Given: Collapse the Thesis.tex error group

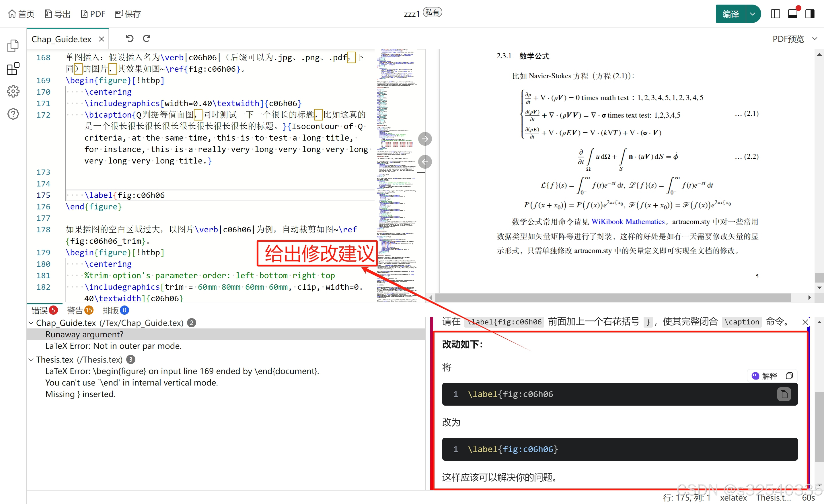Looking at the screenshot, I should (x=31, y=359).
